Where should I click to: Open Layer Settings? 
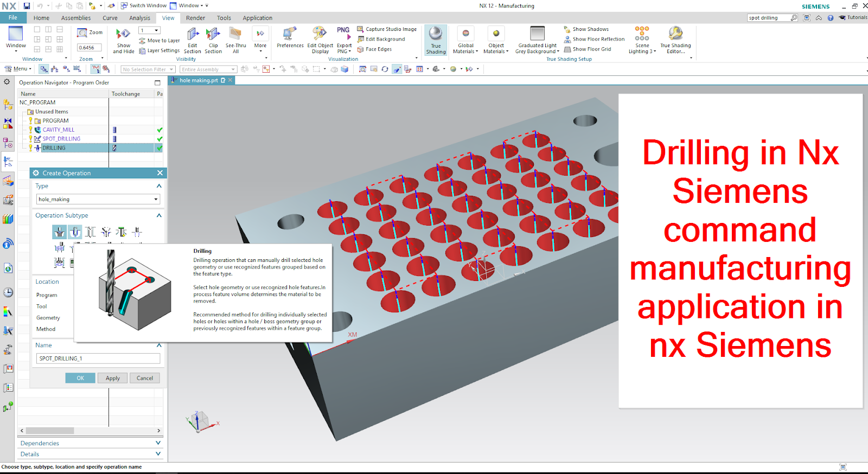tap(159, 50)
